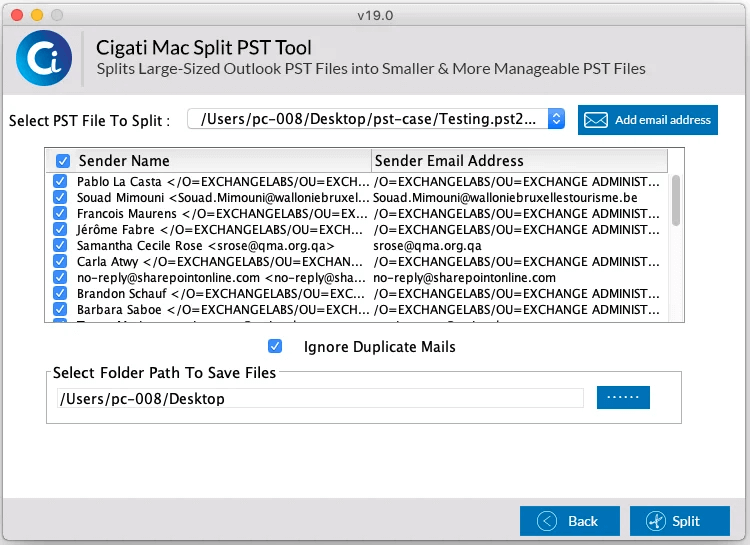
Task: Click the Cigati logo icon
Action: coord(44,58)
